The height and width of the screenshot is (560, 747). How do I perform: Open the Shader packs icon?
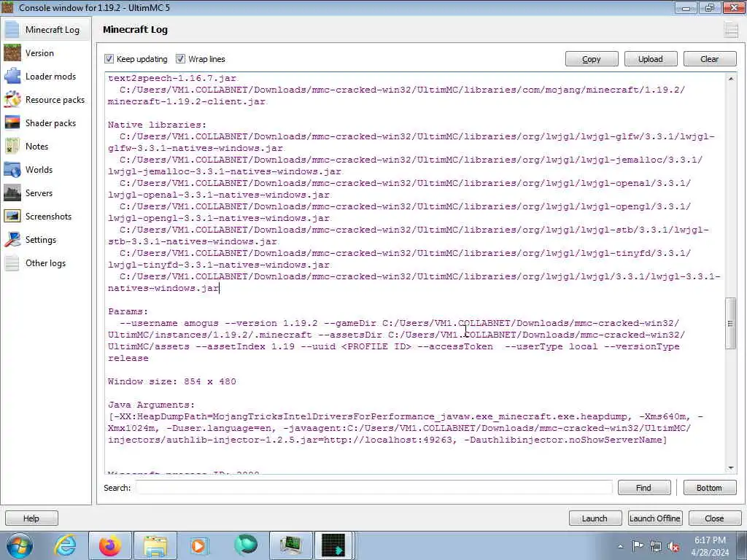[12, 122]
